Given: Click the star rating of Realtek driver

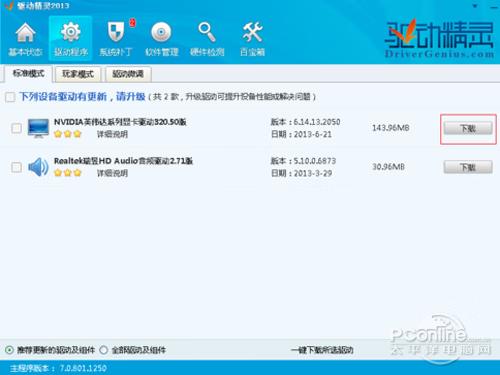Looking at the screenshot, I should [68, 173].
